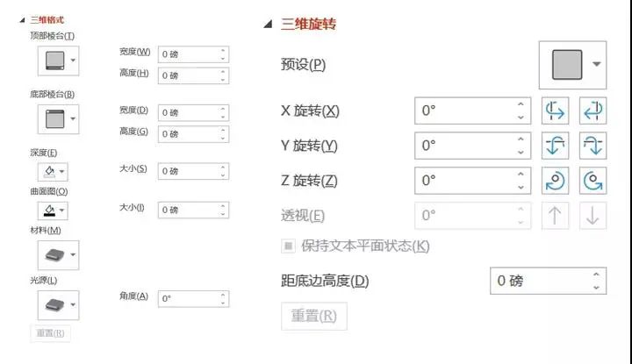Image resolution: width=632 pixels, height=364 pixels.
Task: Open the 深度 depth color picker
Action: (51, 171)
